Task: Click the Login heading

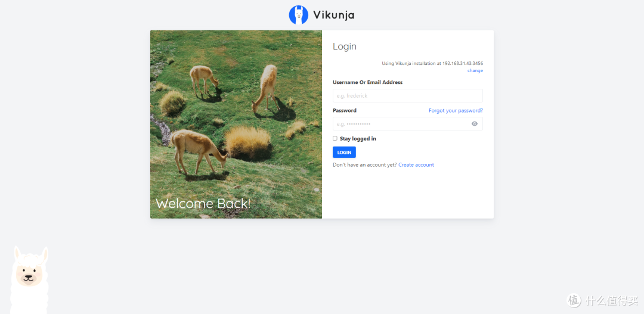Action: click(345, 46)
